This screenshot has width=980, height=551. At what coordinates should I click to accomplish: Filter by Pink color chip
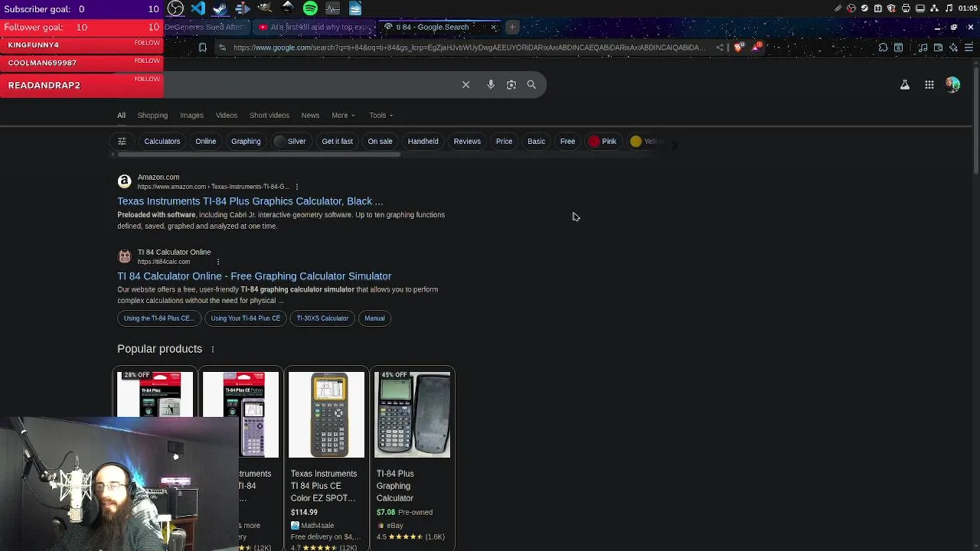[603, 141]
